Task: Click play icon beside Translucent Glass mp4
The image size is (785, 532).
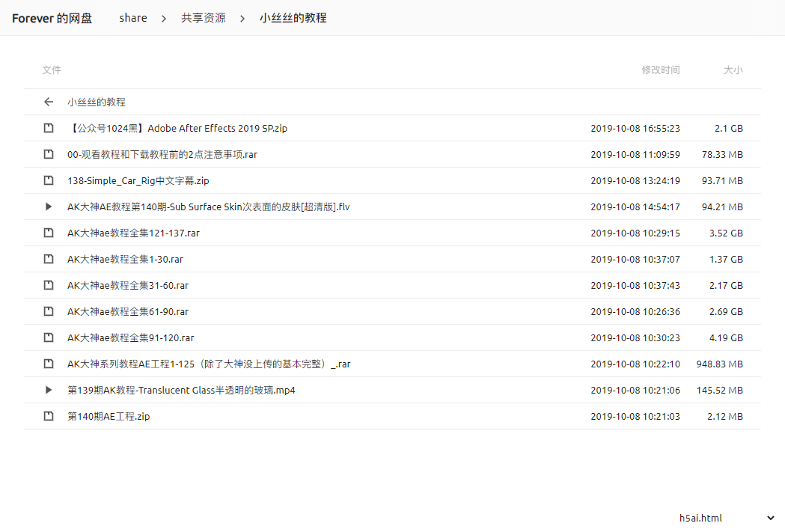Action: (x=49, y=390)
